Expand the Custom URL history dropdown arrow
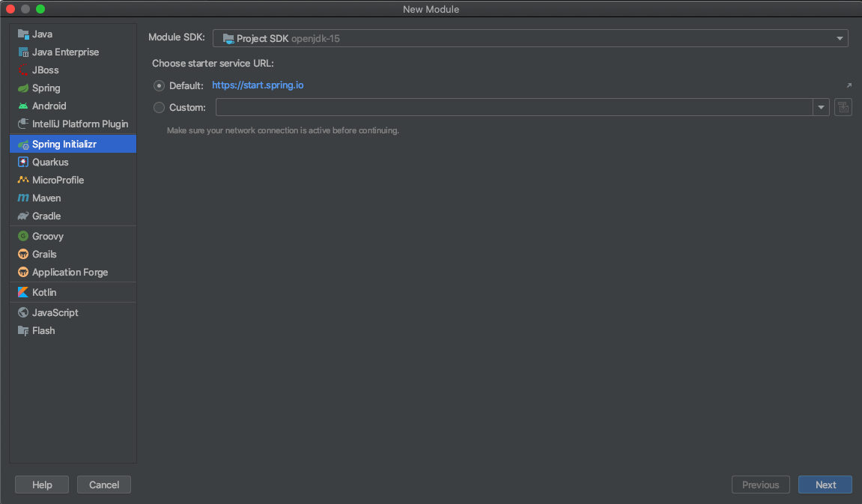 point(821,107)
